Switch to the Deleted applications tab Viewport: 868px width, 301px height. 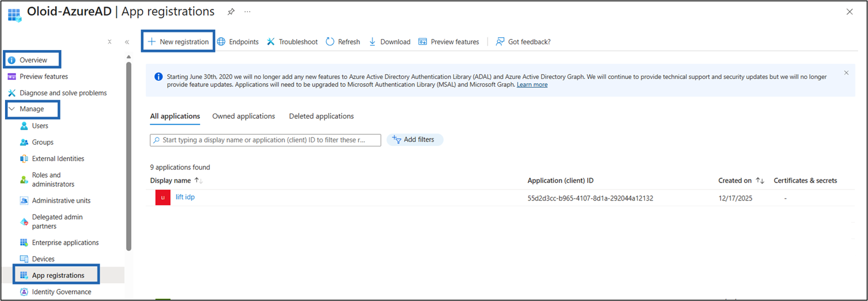321,117
